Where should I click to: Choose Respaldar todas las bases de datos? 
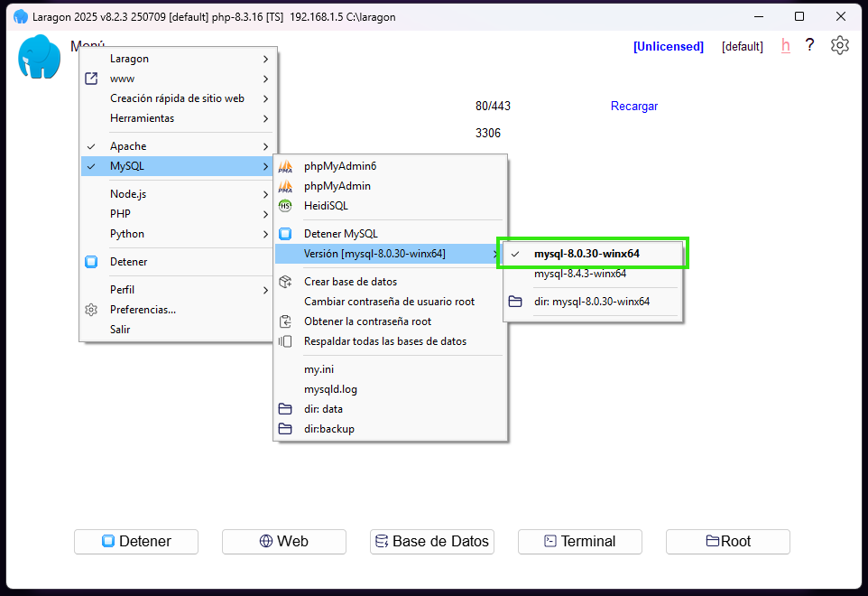point(384,341)
